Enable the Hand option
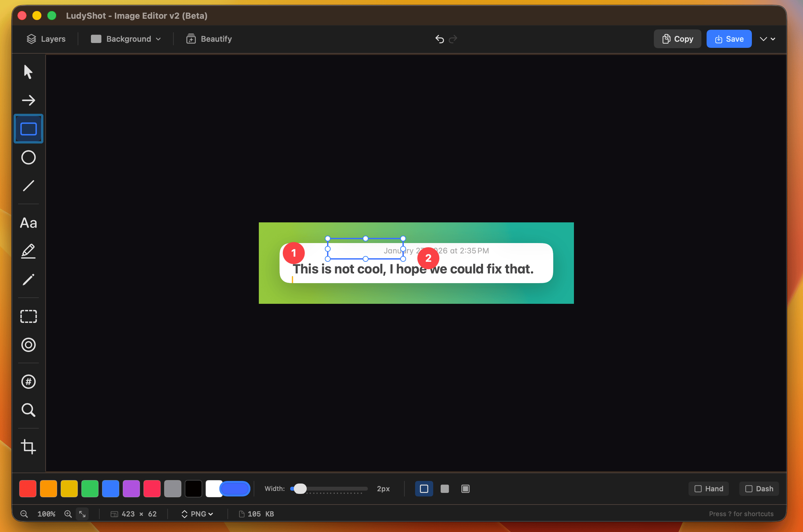 point(708,489)
